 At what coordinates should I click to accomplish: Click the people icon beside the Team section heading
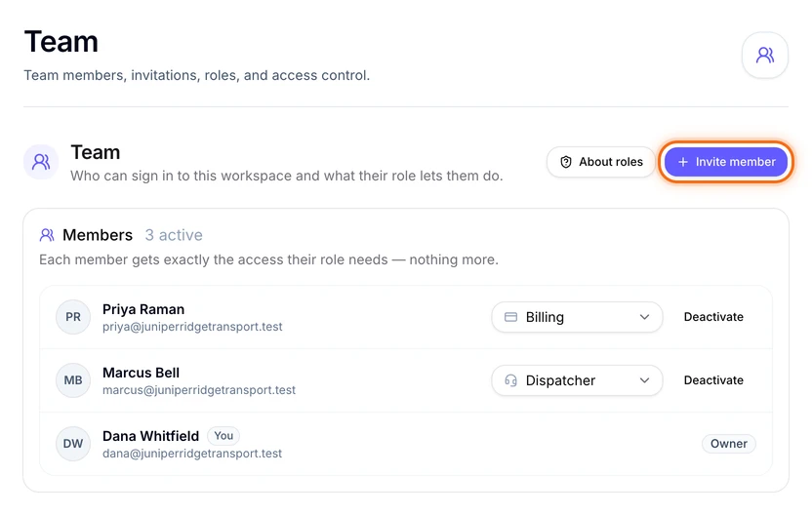pos(41,162)
